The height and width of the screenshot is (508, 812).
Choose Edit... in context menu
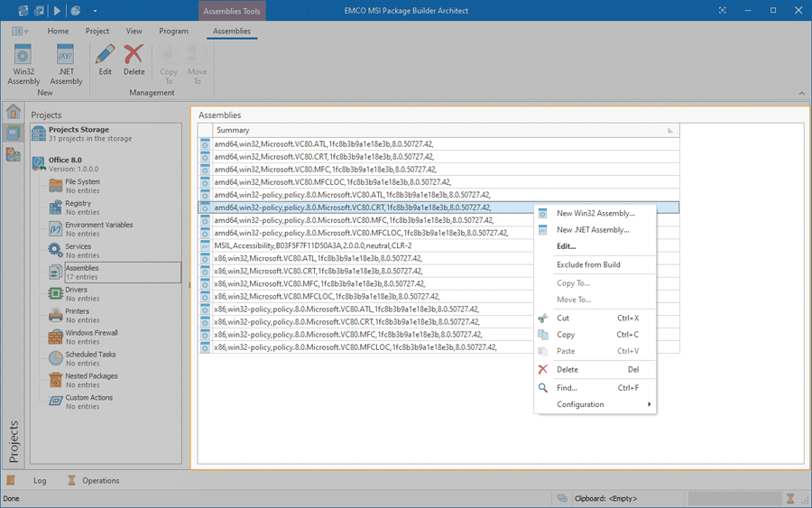click(595, 246)
